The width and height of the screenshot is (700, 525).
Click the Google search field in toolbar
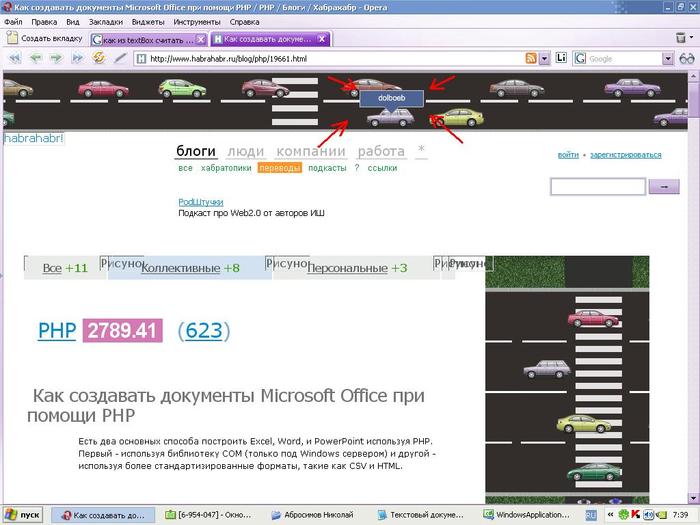point(624,58)
